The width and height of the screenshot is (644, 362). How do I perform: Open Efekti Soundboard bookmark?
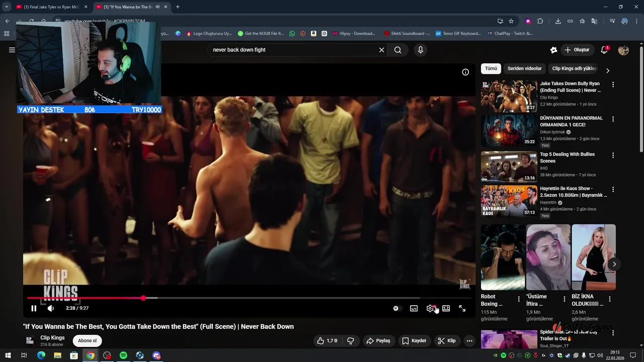tap(407, 34)
